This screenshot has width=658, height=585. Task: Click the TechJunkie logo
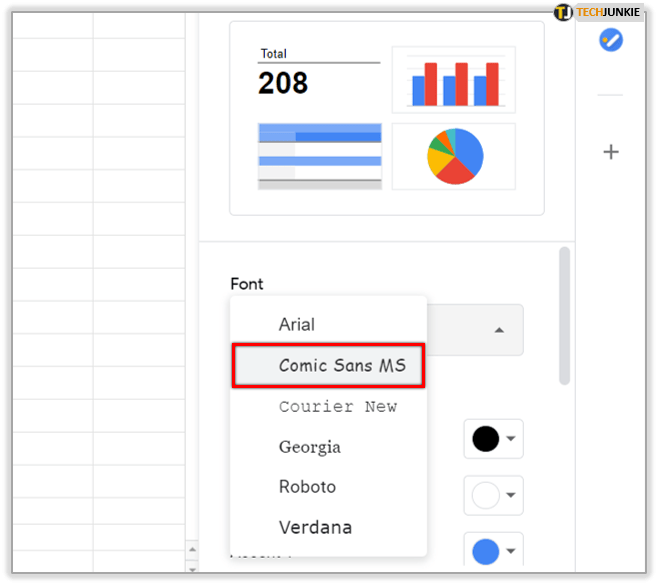598,13
